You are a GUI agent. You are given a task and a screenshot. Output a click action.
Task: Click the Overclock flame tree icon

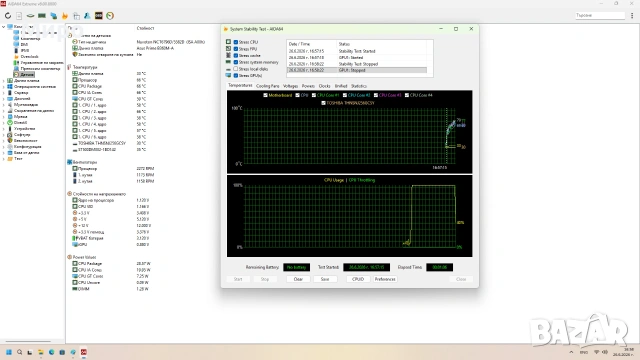click(16, 56)
